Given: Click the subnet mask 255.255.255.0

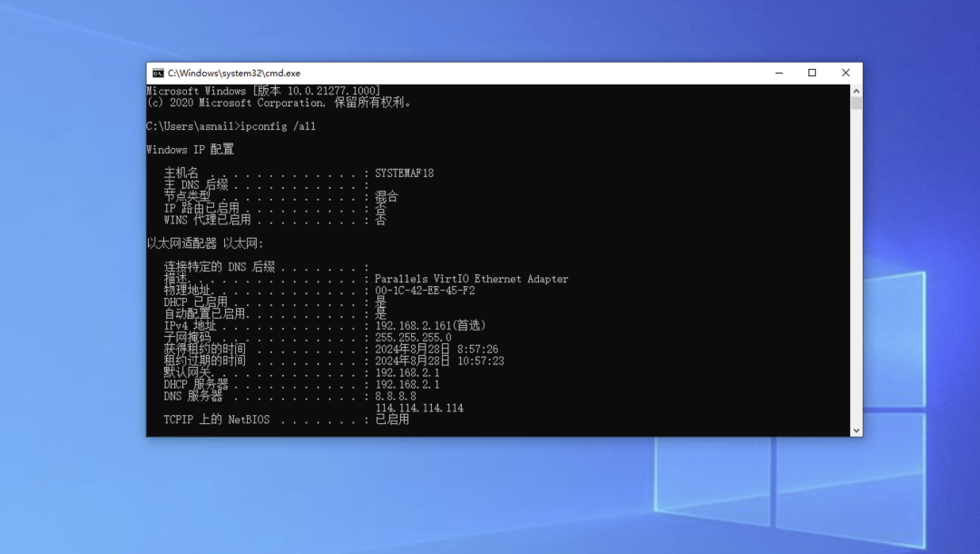Looking at the screenshot, I should 413,338.
